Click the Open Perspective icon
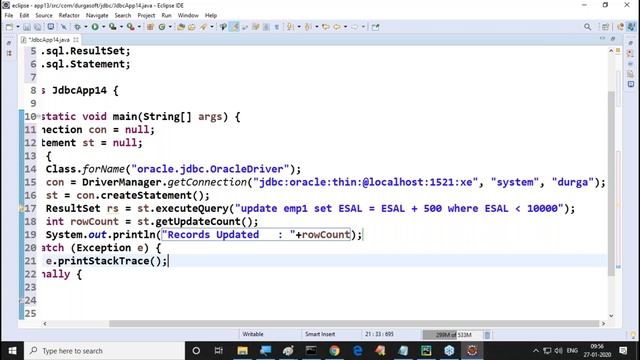 click(x=605, y=27)
